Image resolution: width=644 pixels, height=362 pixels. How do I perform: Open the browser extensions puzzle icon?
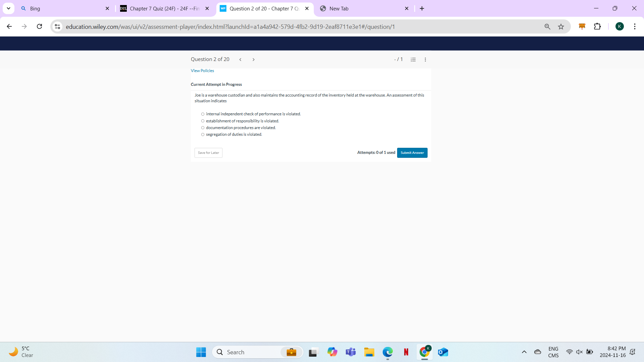coord(598,26)
